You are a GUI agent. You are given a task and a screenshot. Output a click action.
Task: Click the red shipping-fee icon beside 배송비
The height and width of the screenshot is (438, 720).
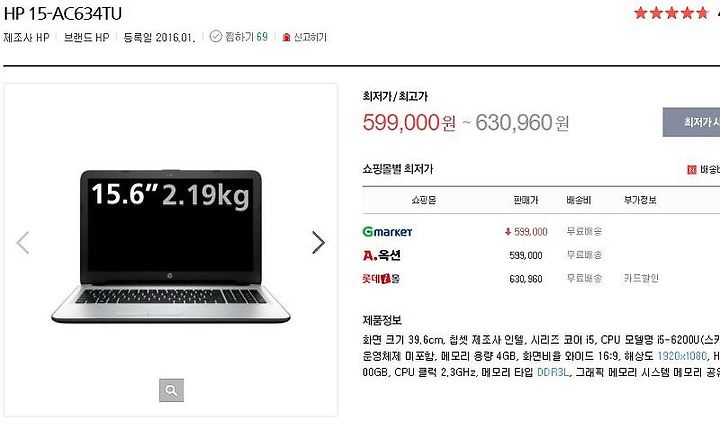(x=692, y=170)
